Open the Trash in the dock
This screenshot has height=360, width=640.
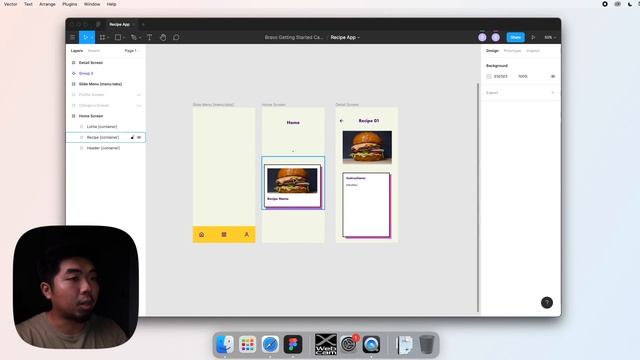click(427, 344)
